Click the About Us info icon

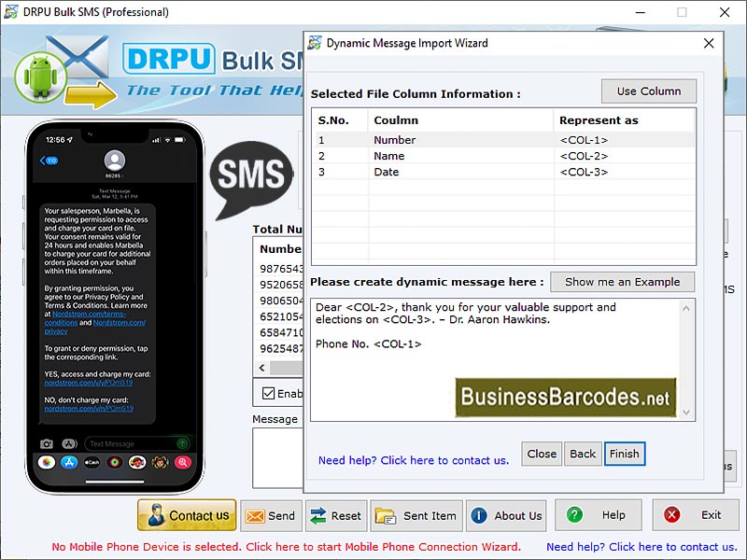tap(480, 514)
